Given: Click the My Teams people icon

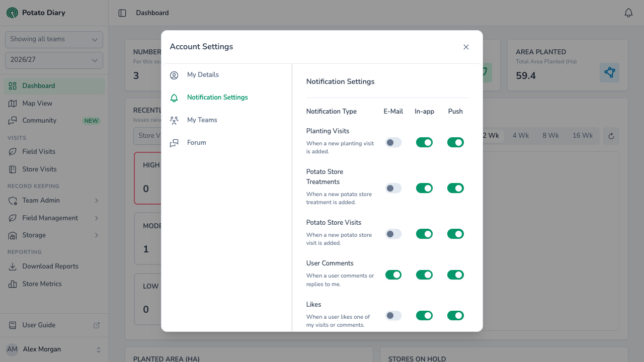Looking at the screenshot, I should pos(174,120).
